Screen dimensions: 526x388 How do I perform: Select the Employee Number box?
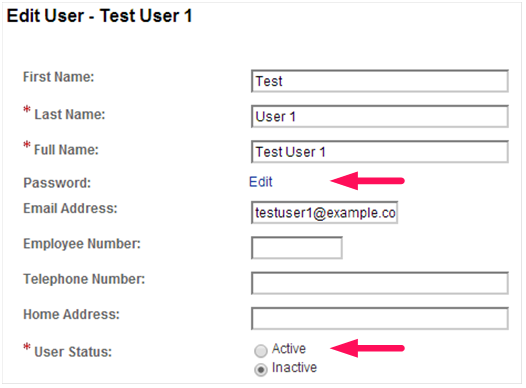pos(297,248)
